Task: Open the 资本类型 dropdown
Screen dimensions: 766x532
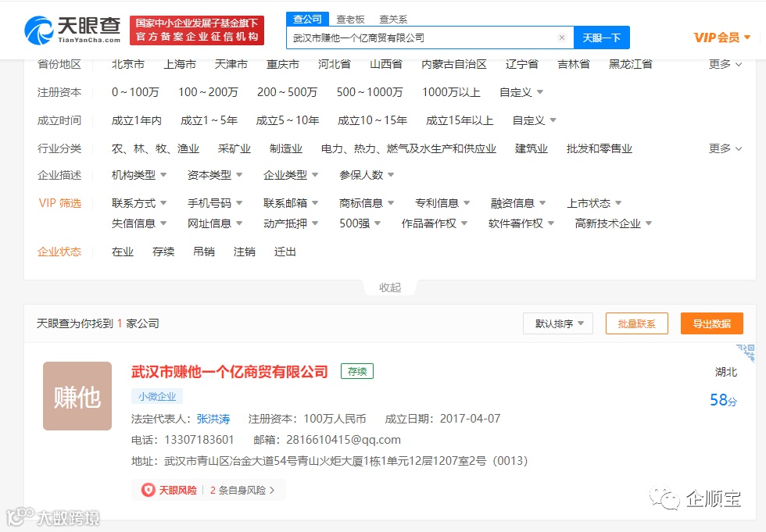Action: (215, 175)
